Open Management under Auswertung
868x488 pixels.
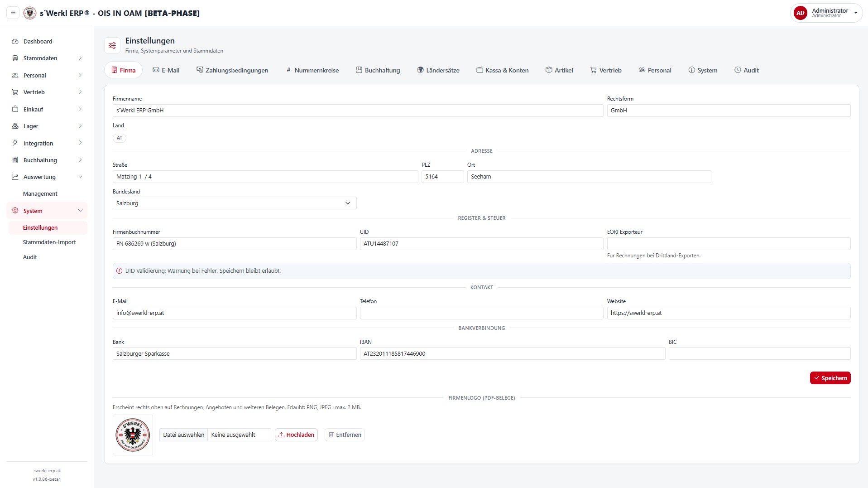[40, 194]
